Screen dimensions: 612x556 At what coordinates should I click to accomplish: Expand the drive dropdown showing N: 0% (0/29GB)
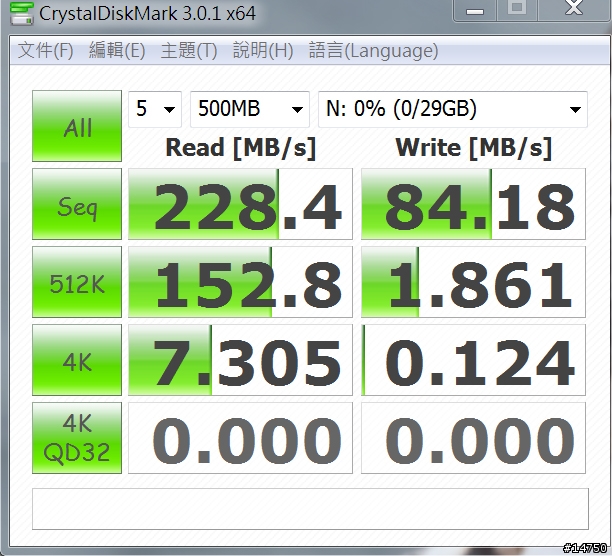click(x=453, y=109)
